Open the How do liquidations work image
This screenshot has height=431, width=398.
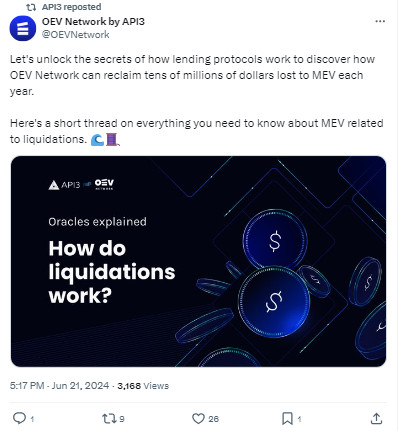pyautogui.click(x=199, y=261)
